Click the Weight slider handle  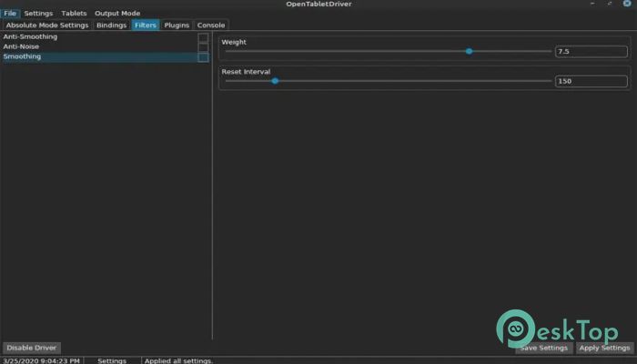tap(469, 51)
